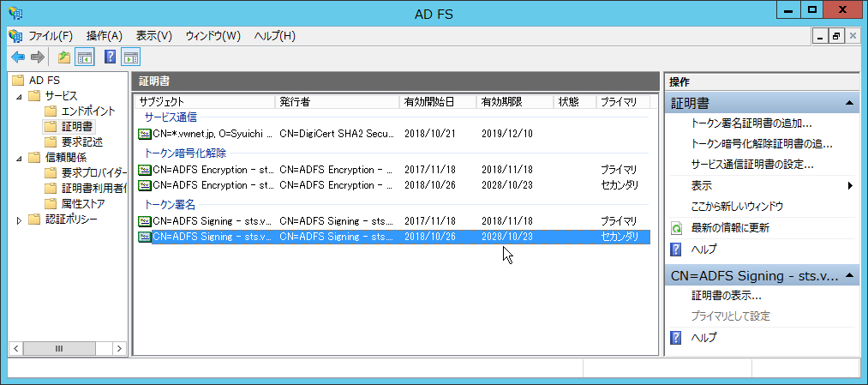Click tree pane scrollbar left arrow
868x385 pixels.
(16, 348)
